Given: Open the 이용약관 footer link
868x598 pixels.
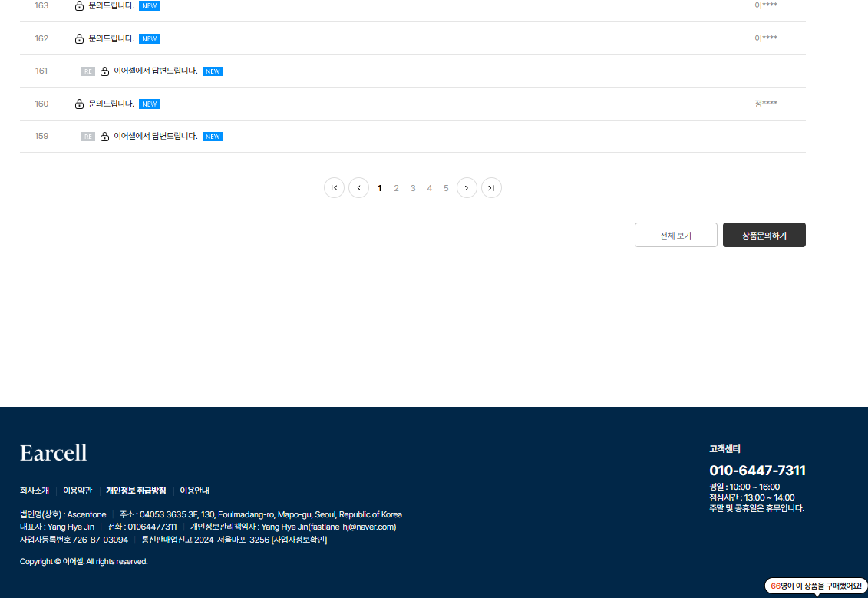Looking at the screenshot, I should click(78, 491).
